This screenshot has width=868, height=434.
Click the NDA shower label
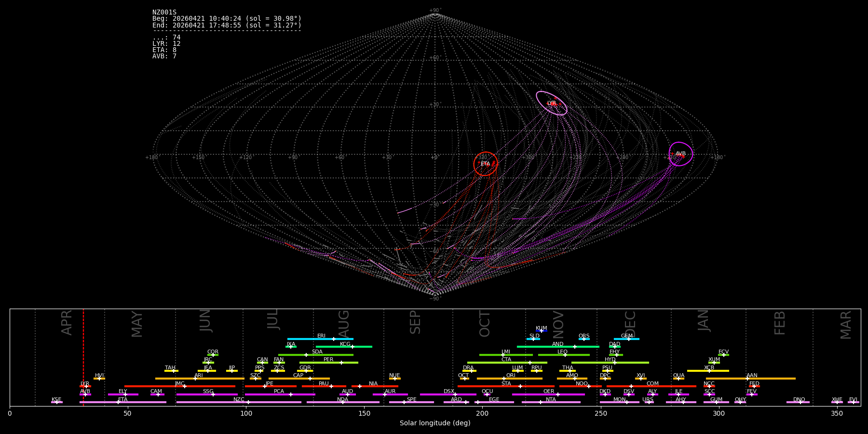343,400
